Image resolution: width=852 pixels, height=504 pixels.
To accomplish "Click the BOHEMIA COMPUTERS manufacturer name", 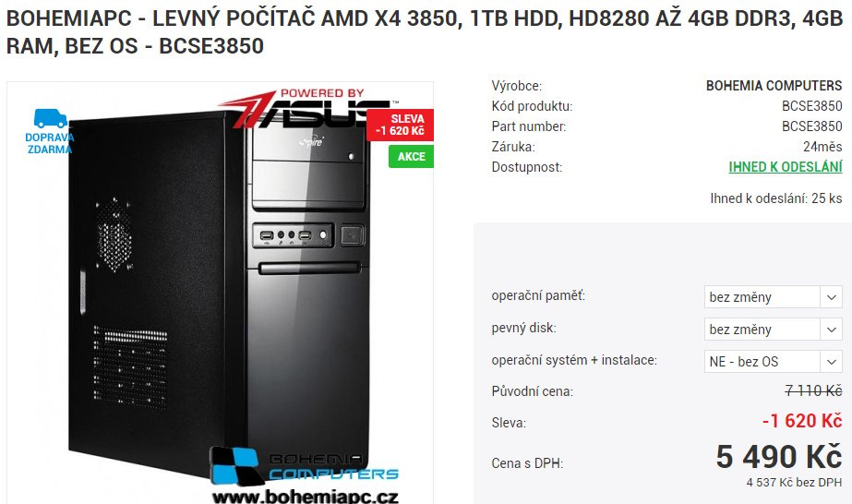I will (774, 86).
